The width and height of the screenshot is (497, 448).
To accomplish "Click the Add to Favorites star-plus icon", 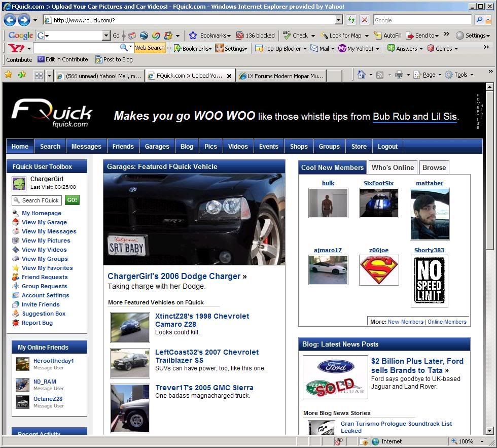I will [22, 75].
